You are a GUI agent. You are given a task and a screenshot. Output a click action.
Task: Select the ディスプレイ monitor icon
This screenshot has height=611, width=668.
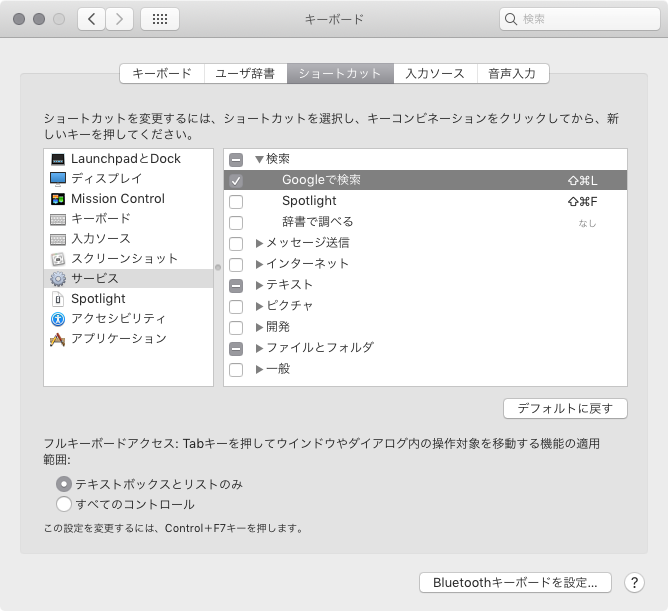tap(58, 179)
